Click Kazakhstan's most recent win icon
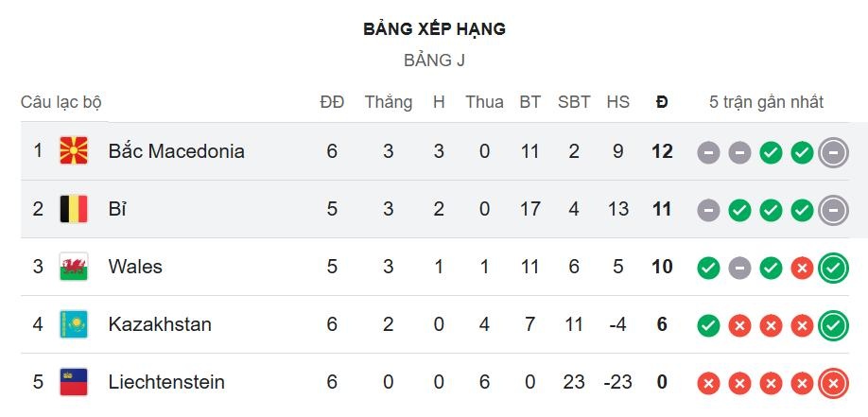The width and height of the screenshot is (868, 417). tap(833, 325)
